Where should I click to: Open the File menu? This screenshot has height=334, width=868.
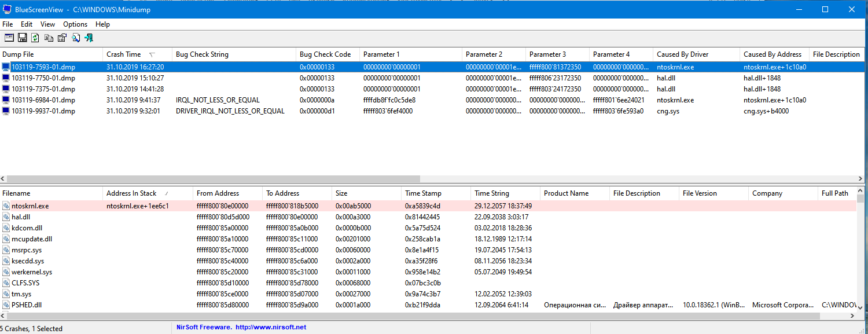tap(8, 24)
